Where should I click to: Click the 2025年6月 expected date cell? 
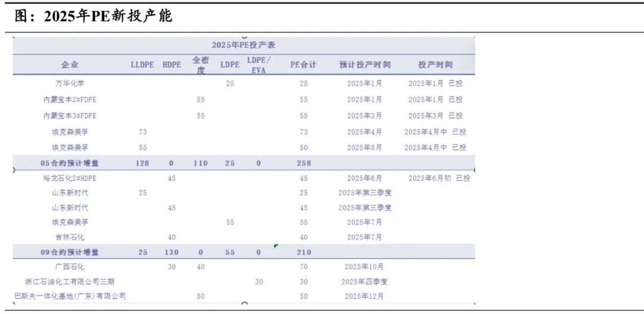click(x=364, y=179)
